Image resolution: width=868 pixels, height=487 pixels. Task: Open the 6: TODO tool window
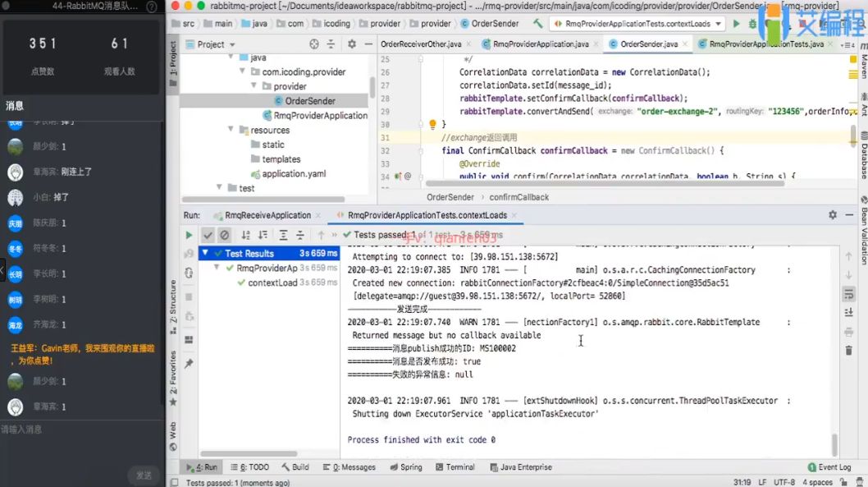click(249, 467)
